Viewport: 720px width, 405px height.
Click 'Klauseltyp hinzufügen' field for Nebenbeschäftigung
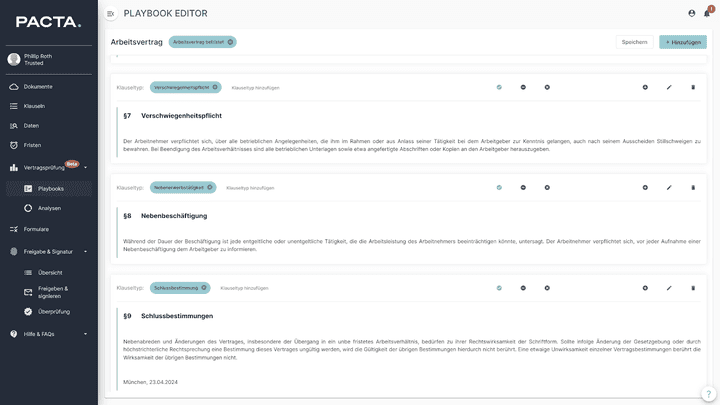click(248, 187)
